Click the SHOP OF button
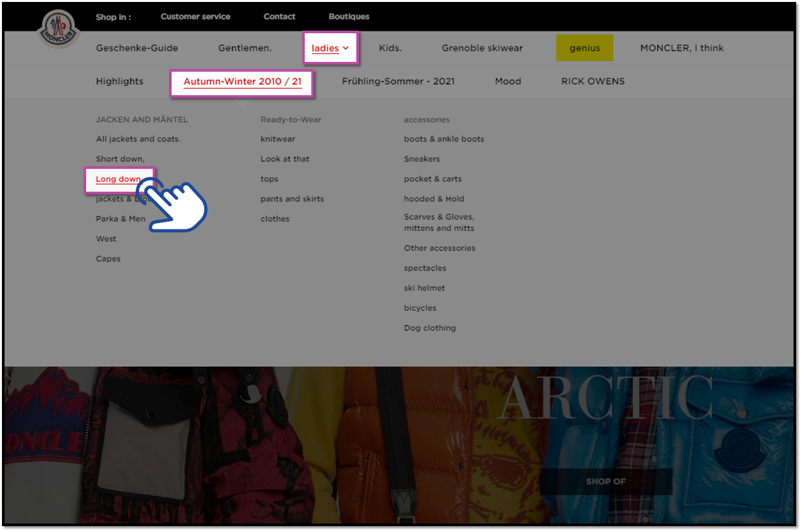Screen dimensions: 802x532 tap(606, 482)
